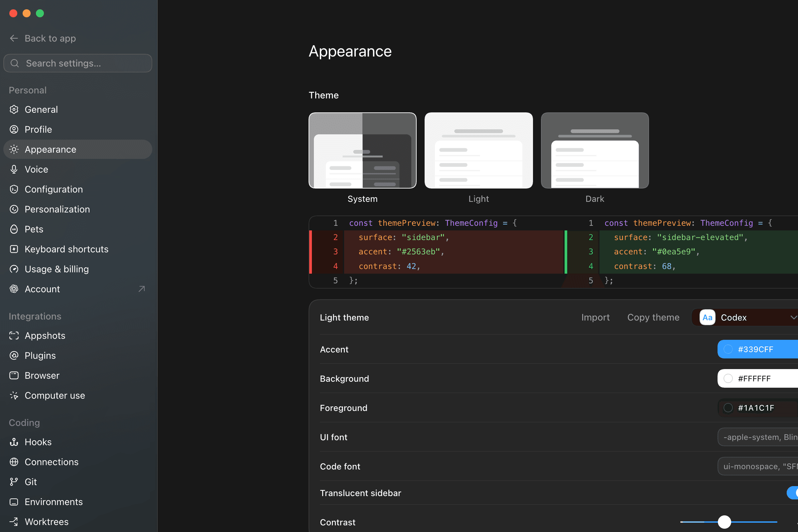
Task: Click the Configuration icon
Action: pos(14,189)
